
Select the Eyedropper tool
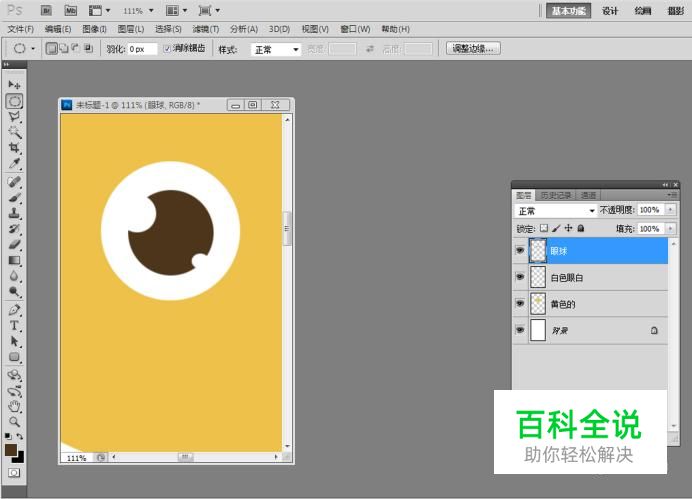(x=14, y=164)
